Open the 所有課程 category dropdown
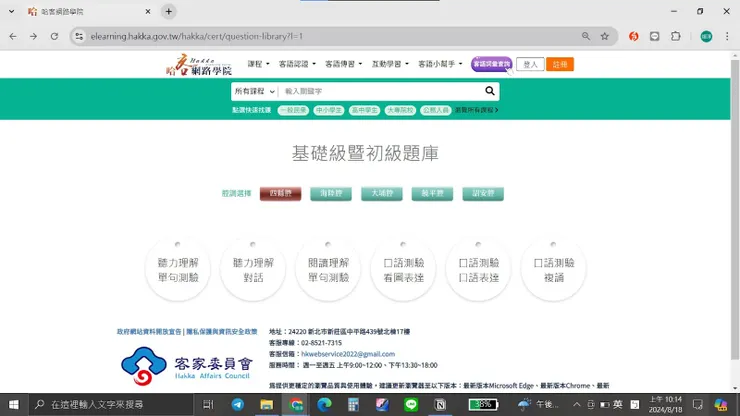Screen dimensions: 740x416 click(254, 91)
